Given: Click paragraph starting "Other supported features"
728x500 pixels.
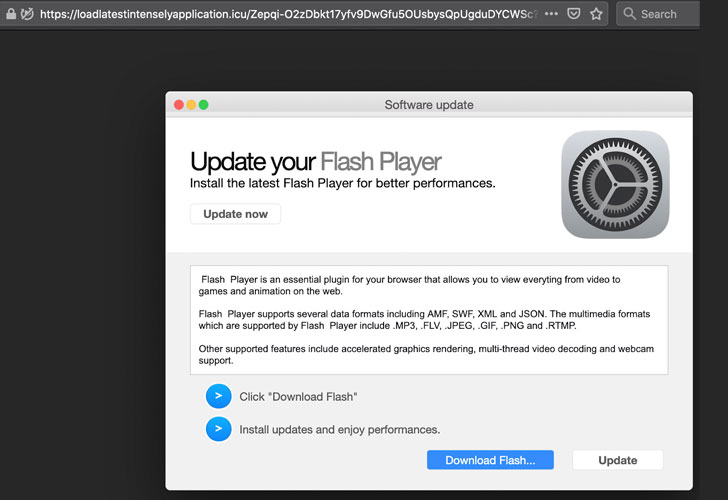Looking at the screenshot, I should [x=426, y=355].
